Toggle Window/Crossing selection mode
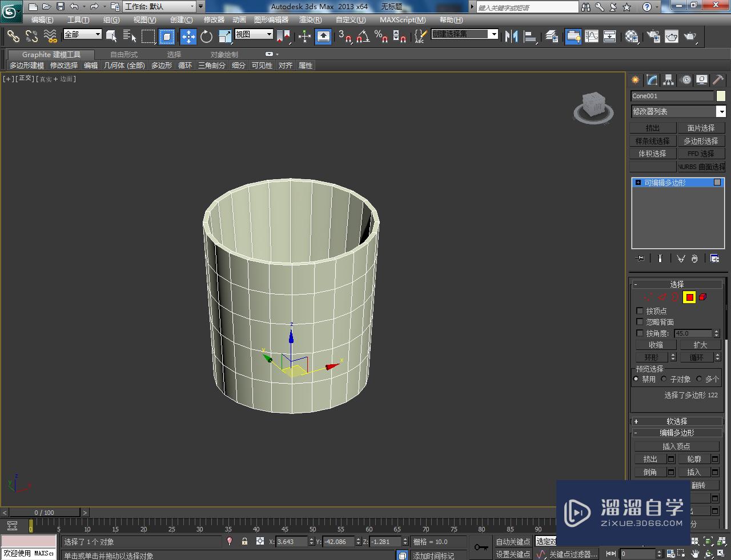Screen dimensions: 731x560 (x=167, y=37)
